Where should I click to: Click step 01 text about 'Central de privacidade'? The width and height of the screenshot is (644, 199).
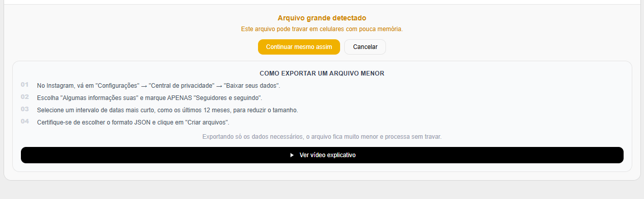coord(159,86)
